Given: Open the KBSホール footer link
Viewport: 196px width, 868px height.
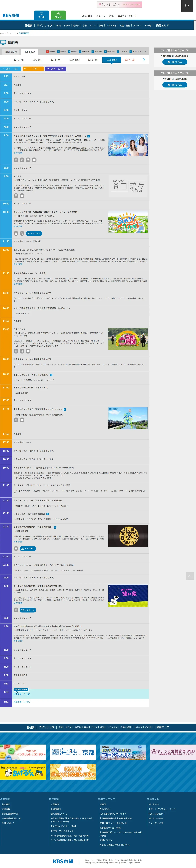Looking at the screenshot, I should coord(153,804).
